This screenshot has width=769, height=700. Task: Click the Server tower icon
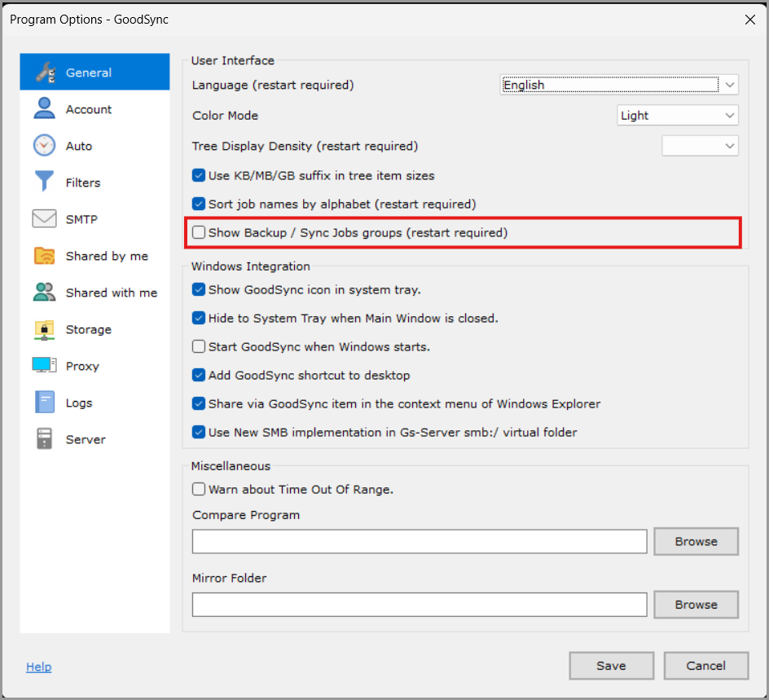click(x=44, y=439)
